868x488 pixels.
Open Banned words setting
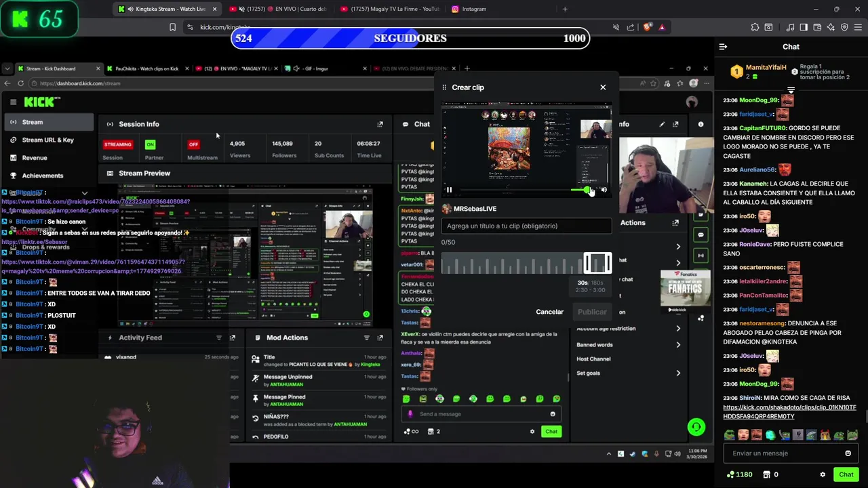click(x=629, y=344)
